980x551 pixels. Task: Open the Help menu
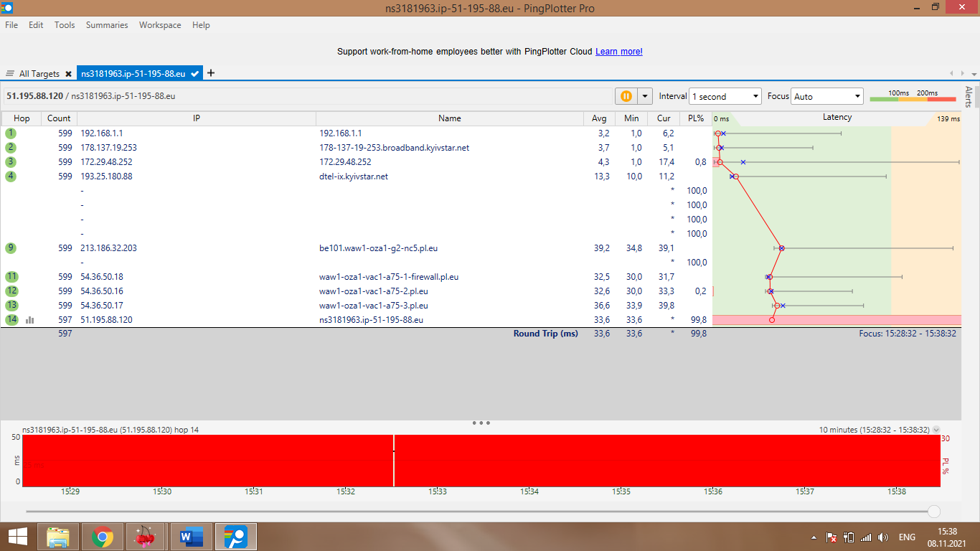click(201, 24)
